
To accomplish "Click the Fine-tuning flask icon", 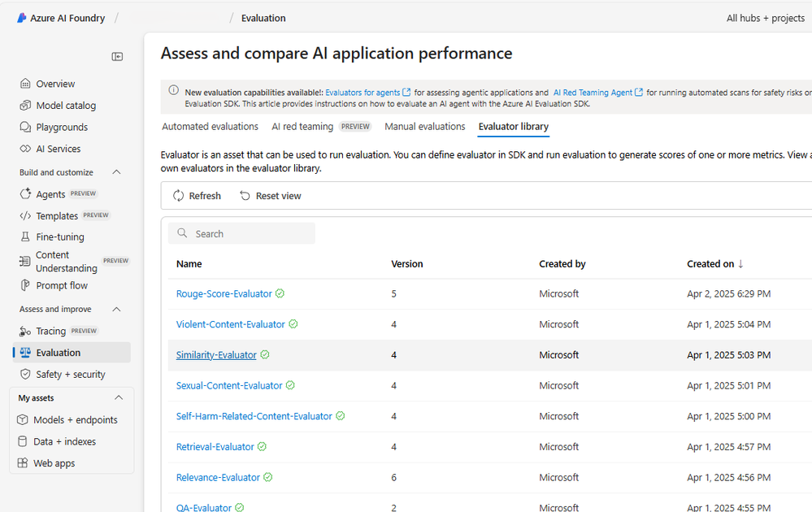I will (25, 236).
